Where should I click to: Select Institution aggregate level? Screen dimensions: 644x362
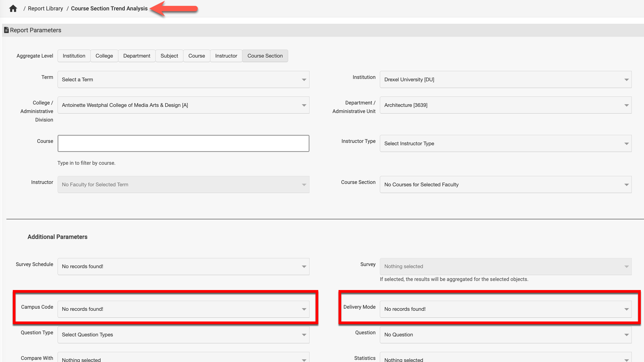click(x=74, y=56)
